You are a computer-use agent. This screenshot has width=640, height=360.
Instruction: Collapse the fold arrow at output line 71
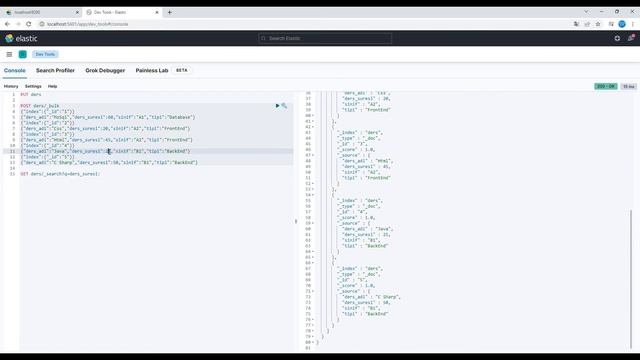pyautogui.click(x=313, y=291)
